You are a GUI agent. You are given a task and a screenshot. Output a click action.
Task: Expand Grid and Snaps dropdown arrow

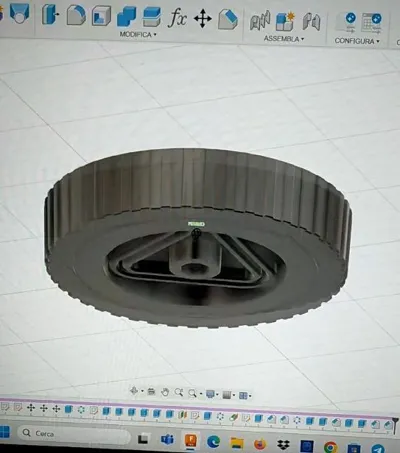[x=234, y=396]
